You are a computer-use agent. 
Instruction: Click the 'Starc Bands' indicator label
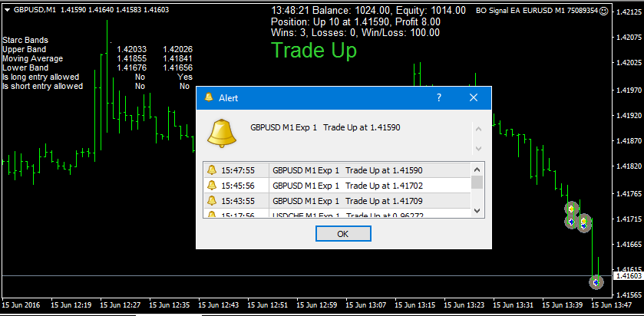pyautogui.click(x=25, y=40)
